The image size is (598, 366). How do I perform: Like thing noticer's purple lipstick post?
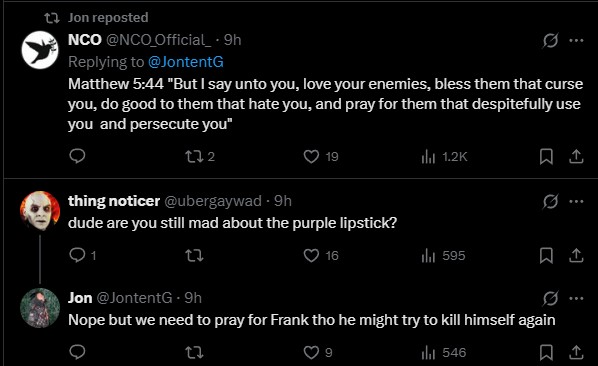coord(321,255)
